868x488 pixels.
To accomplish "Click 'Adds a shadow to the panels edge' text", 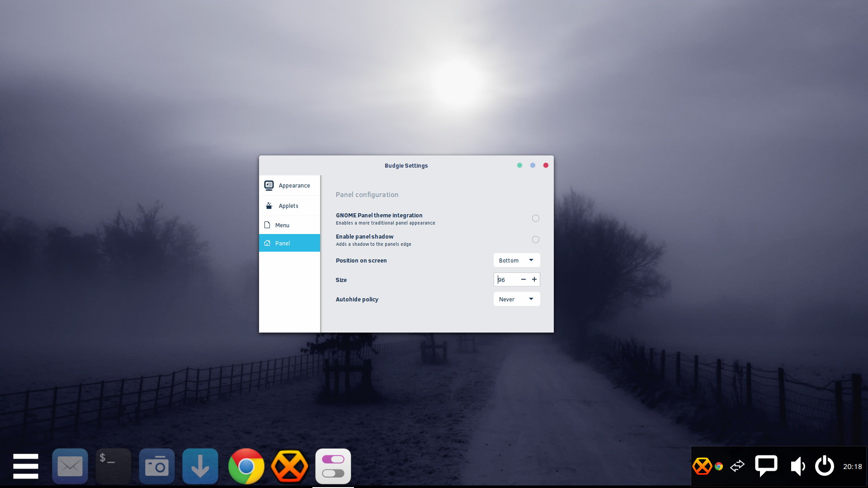I will (373, 244).
